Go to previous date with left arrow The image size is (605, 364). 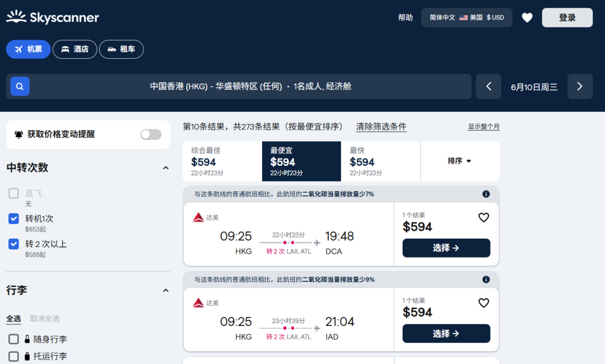[x=488, y=86]
